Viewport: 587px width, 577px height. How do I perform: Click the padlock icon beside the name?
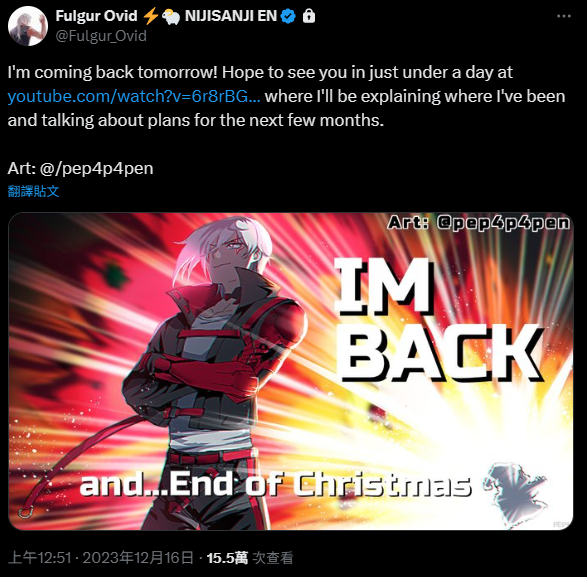[x=309, y=16]
